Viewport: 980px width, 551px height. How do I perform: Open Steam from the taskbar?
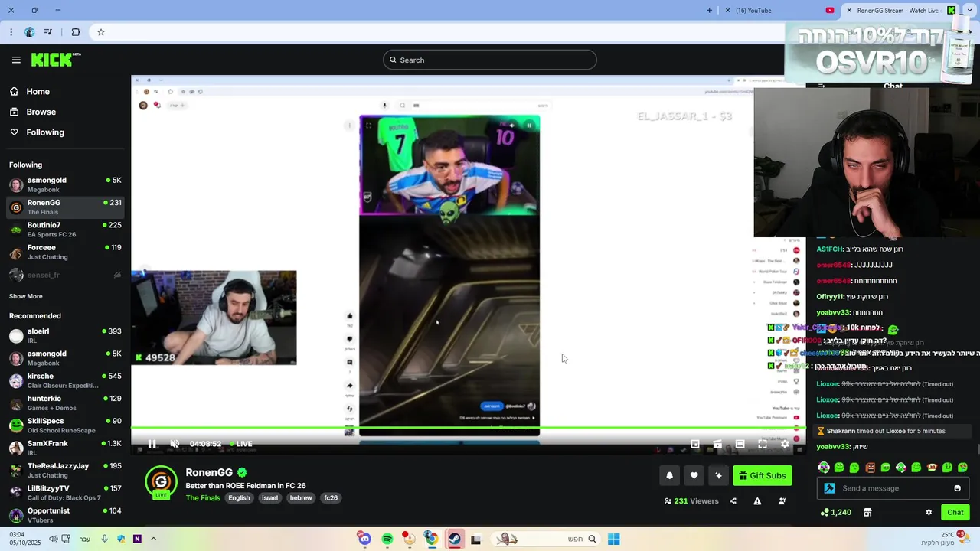[454, 539]
